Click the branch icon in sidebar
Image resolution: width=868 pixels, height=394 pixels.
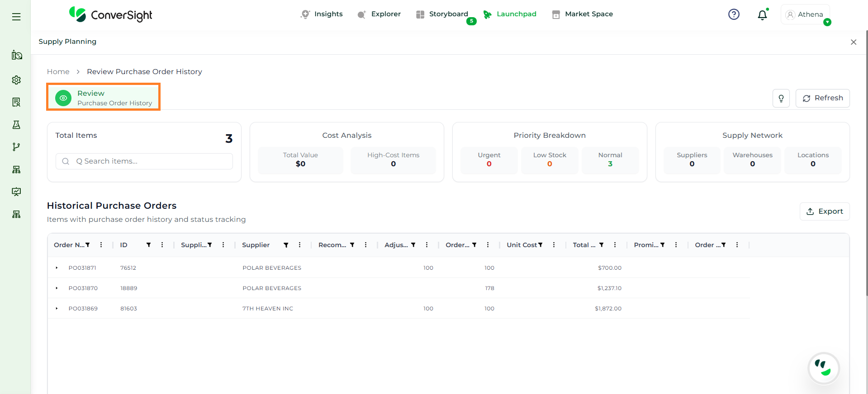click(x=16, y=147)
